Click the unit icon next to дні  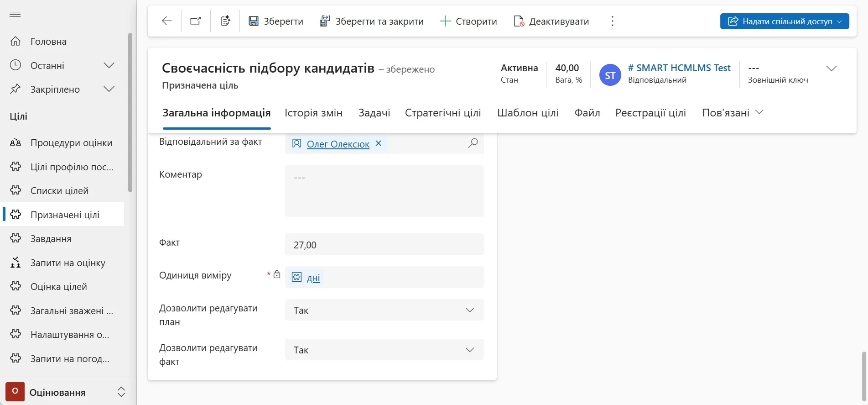(297, 277)
